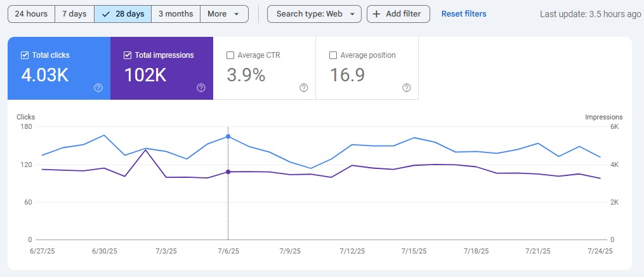Open the More date range dropdown
This screenshot has height=277, width=644.
(224, 14)
